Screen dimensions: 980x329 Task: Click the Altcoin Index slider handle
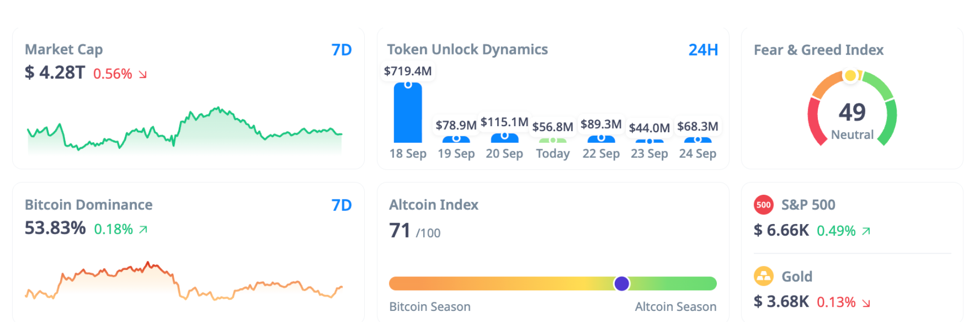tap(621, 284)
